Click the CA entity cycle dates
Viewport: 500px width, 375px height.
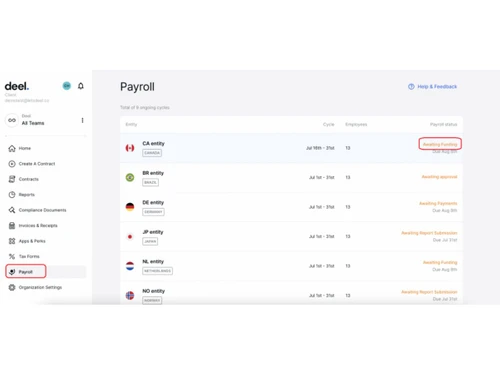point(320,148)
